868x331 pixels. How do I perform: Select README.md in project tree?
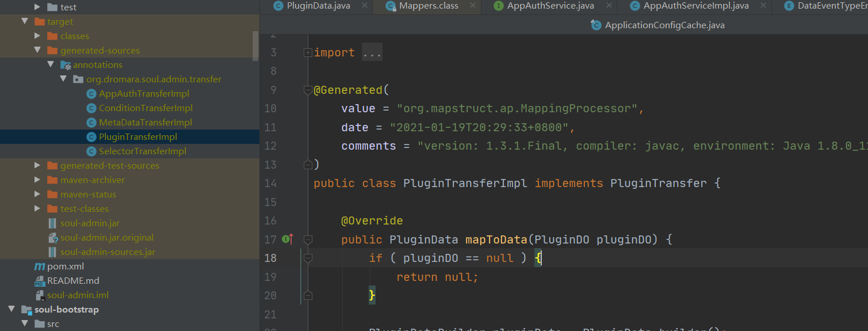73,280
